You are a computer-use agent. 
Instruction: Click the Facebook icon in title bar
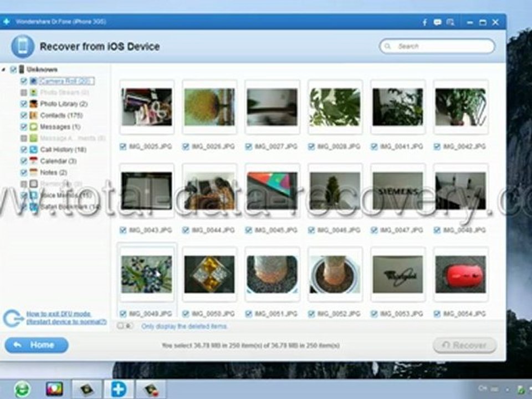(424, 22)
